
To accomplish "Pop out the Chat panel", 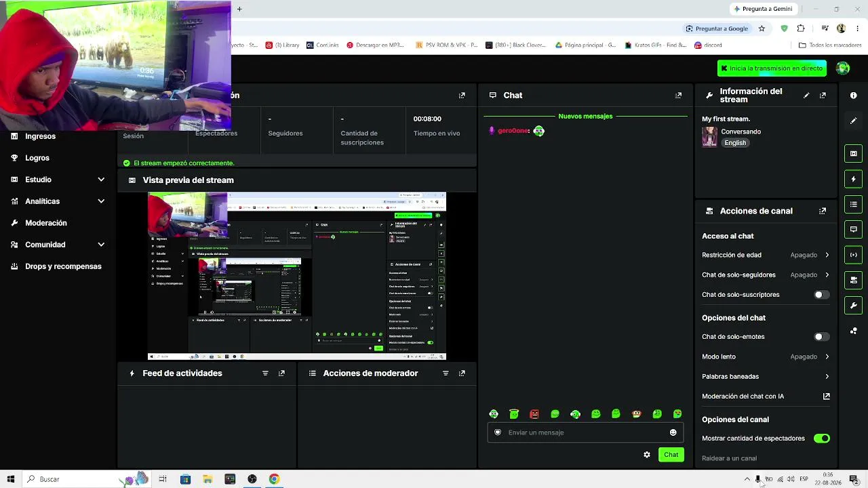I will click(678, 96).
